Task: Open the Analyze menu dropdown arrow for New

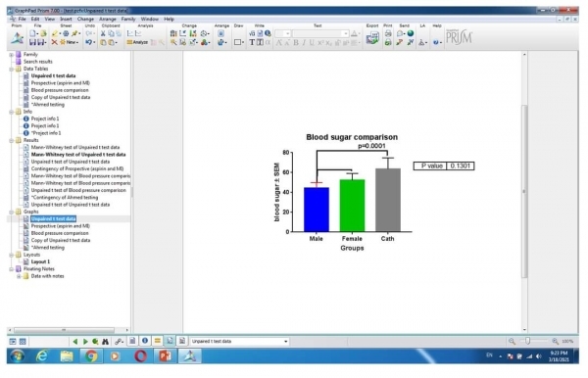Action: tap(77, 43)
